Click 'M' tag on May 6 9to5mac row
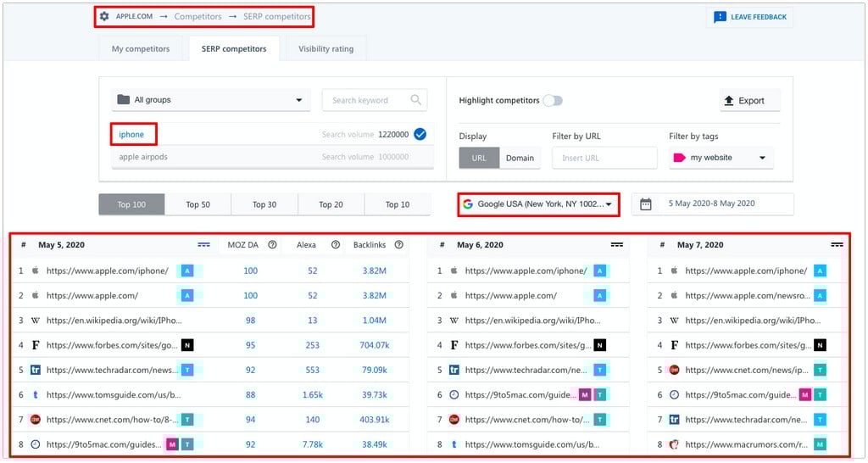This screenshot has width=868, height=463. tap(585, 395)
